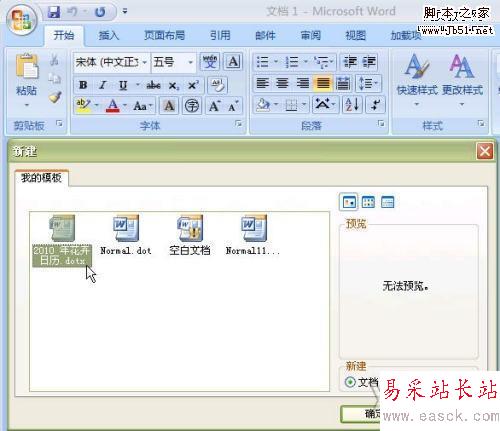Viewport: 500px width, 431px height.
Task: Expand font color dropdown arrow
Action: 125,106
